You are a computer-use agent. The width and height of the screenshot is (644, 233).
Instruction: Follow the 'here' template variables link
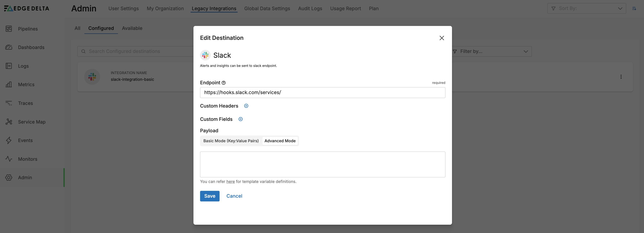tap(231, 182)
